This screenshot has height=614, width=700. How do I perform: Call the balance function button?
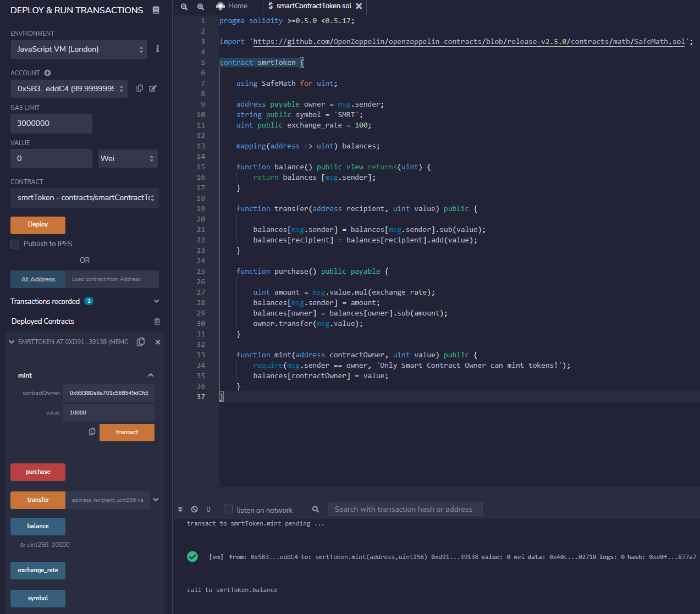point(38,527)
